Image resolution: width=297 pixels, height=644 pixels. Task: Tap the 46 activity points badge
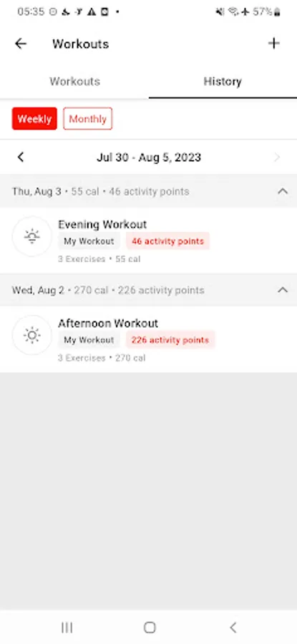167,241
